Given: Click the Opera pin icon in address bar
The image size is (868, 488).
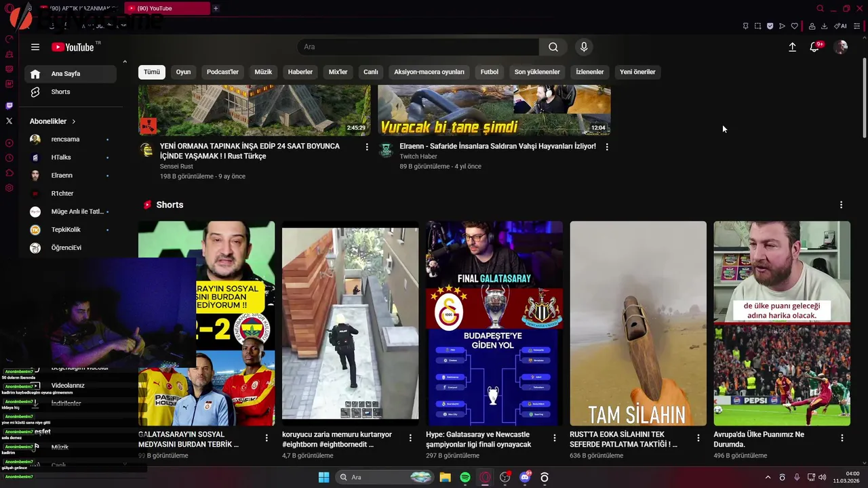Looking at the screenshot, I should click(x=745, y=26).
